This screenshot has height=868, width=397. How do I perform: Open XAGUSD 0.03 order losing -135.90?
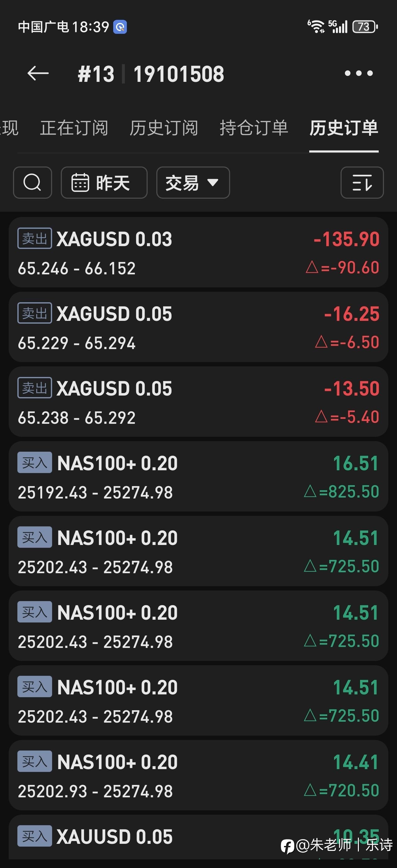[x=198, y=252]
